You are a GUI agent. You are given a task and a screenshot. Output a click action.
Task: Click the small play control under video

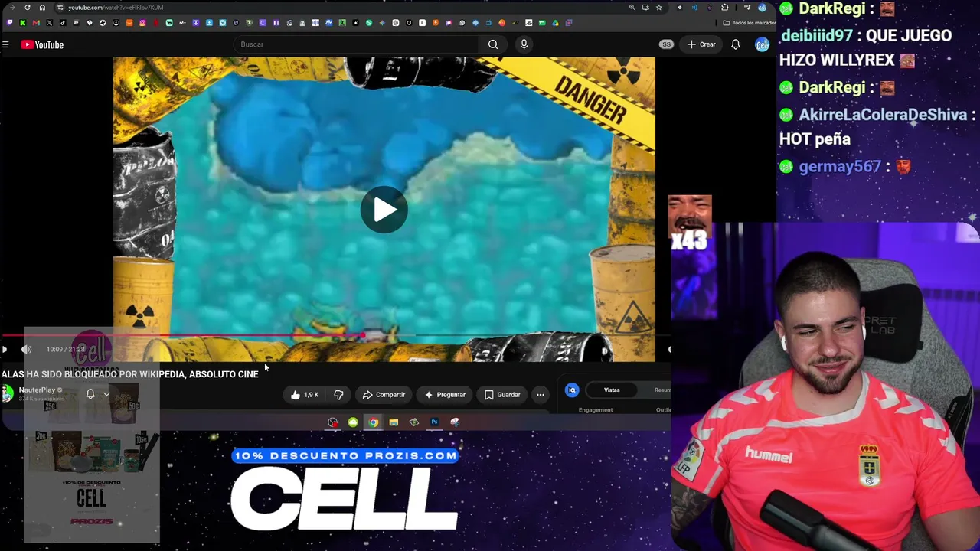pyautogui.click(x=5, y=350)
